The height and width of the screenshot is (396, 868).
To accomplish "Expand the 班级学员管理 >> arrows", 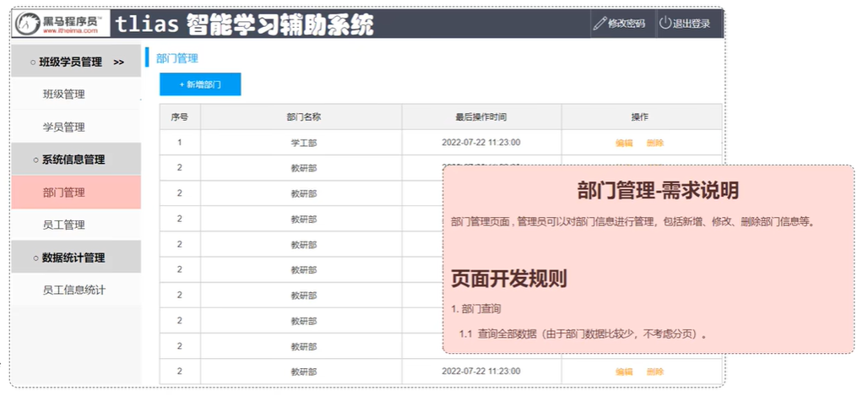I will pyautogui.click(x=118, y=62).
